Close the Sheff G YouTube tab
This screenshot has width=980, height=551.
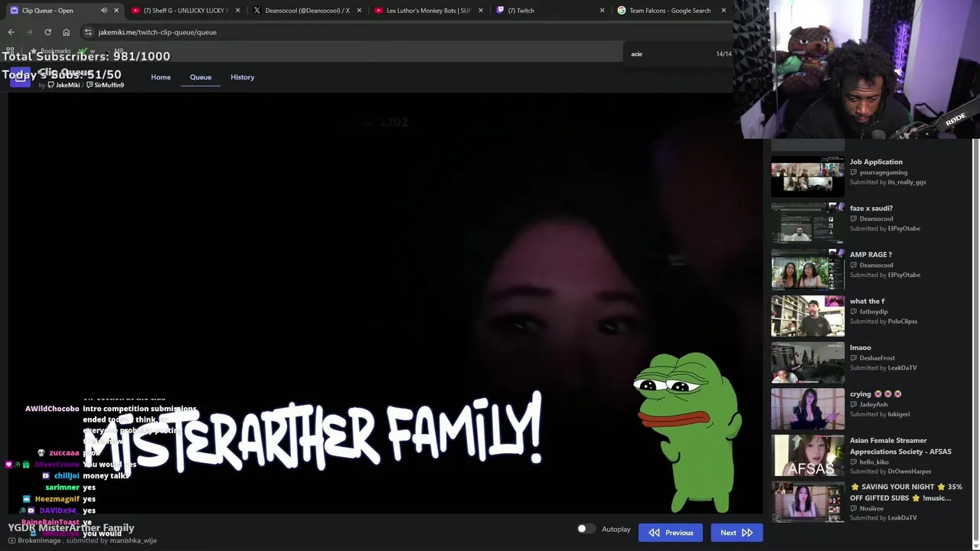[x=237, y=11]
